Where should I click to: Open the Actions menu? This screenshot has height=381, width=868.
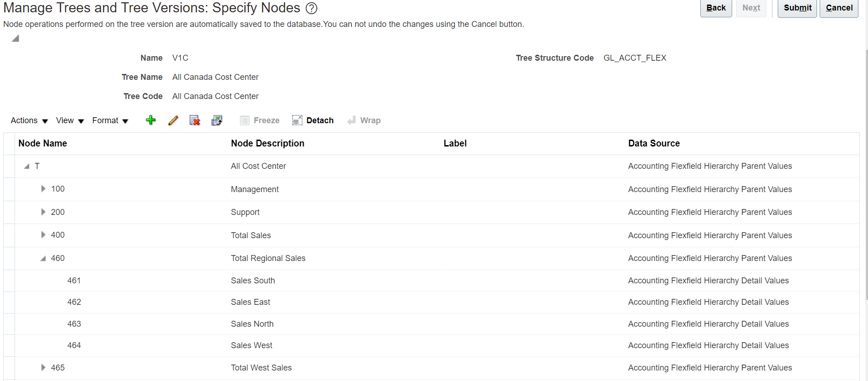(x=28, y=120)
